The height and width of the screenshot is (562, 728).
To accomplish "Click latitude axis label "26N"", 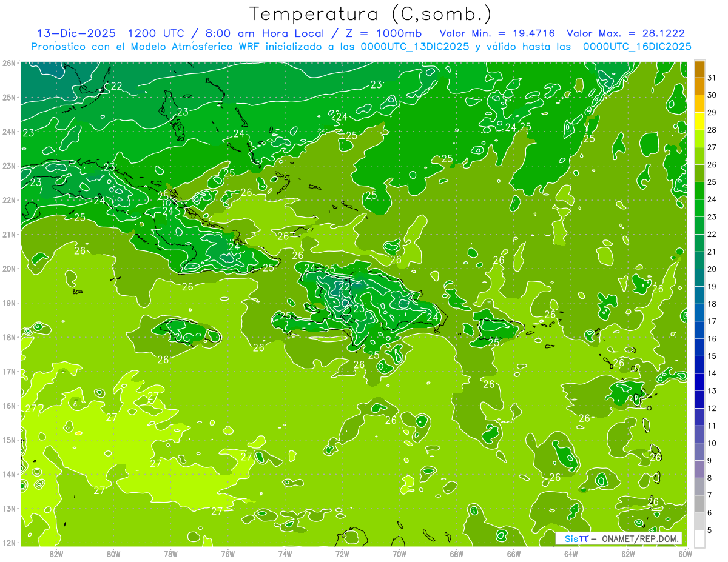I will (8, 63).
